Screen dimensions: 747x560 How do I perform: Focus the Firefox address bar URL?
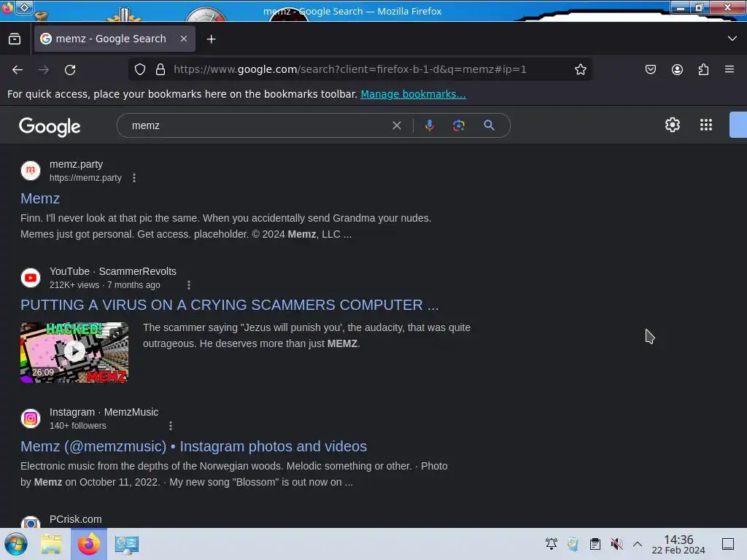click(349, 69)
